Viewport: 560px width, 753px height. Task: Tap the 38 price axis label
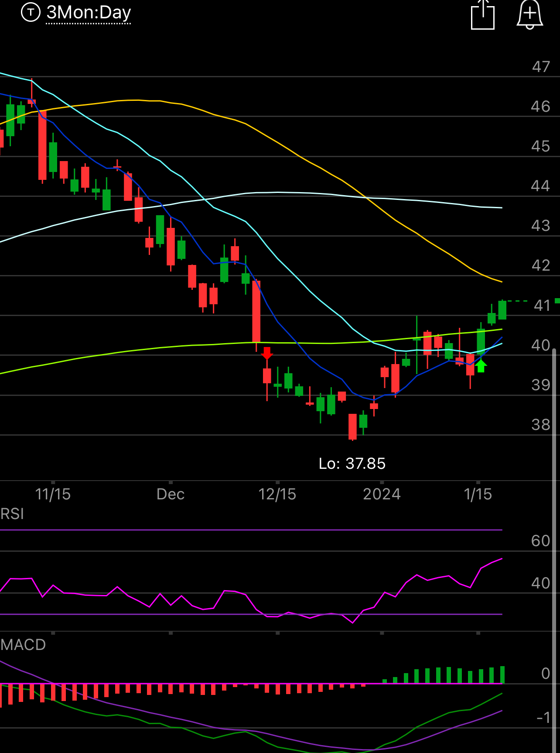(541, 425)
